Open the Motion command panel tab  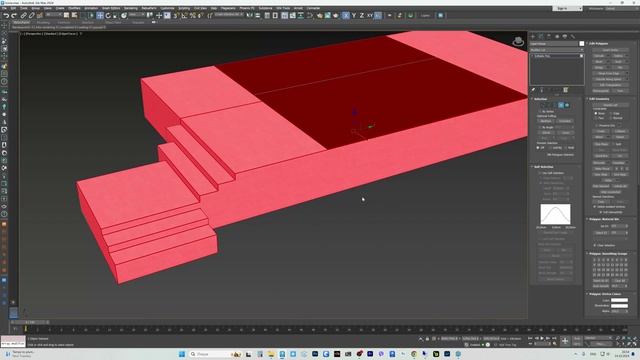click(x=557, y=36)
